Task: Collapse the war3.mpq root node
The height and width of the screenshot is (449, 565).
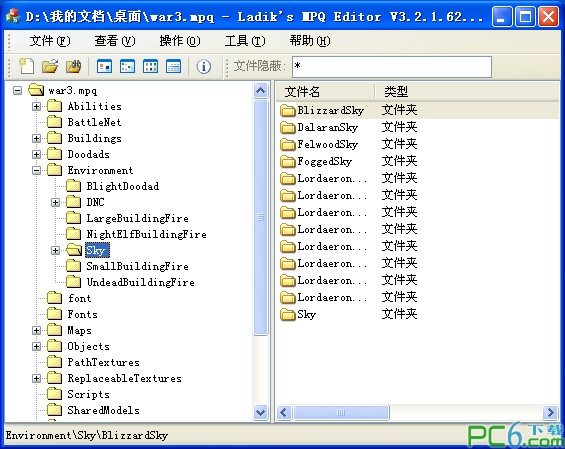Action: 17,90
